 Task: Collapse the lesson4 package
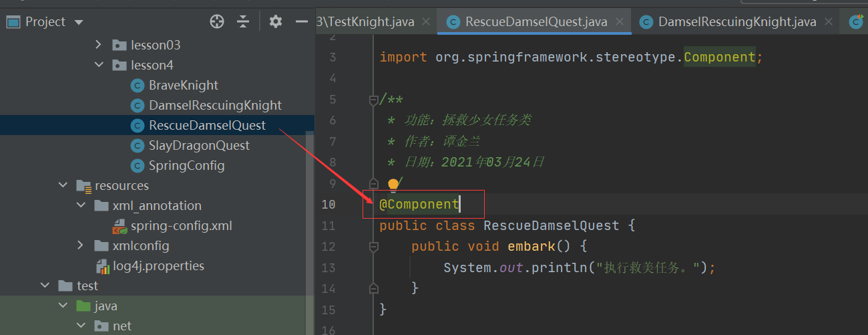click(x=99, y=65)
